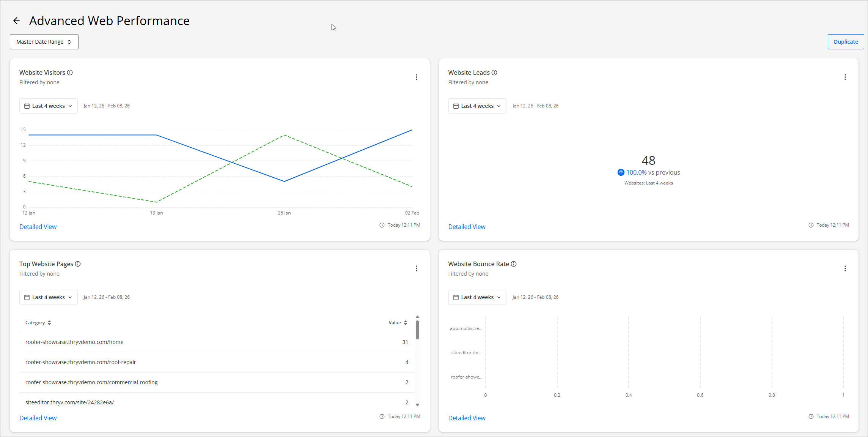Click info icon beside Website Bounce Rate
The image size is (868, 437).
tap(514, 264)
